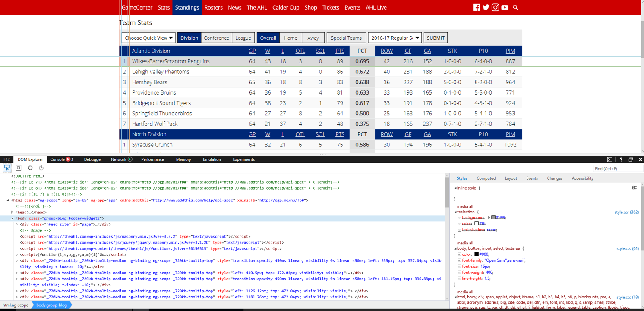644x311 pixels.
Task: Open the AHL Facebook page icon
Action: [x=477, y=7]
